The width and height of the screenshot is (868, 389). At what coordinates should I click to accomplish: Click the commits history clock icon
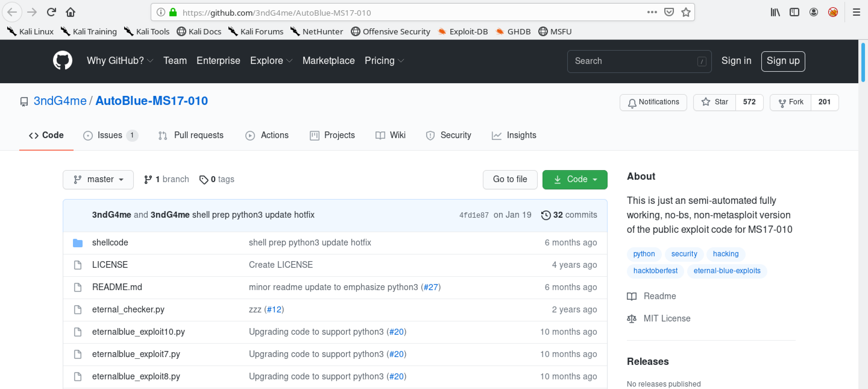pos(546,215)
